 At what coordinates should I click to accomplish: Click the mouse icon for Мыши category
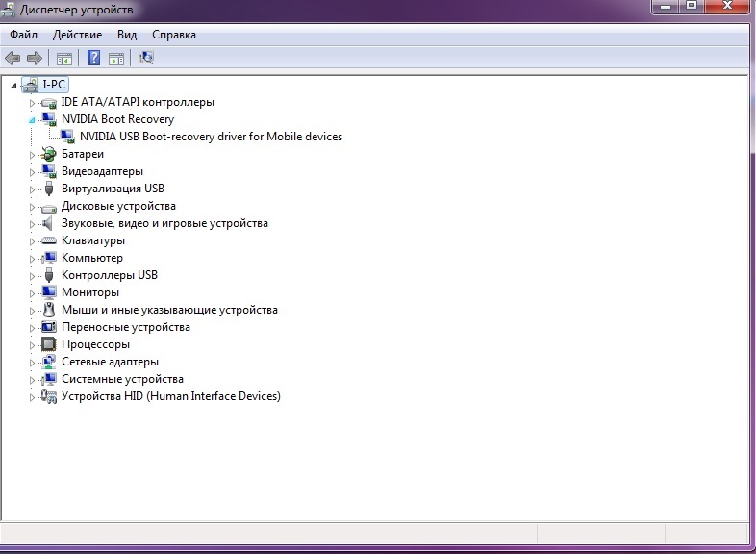(49, 309)
